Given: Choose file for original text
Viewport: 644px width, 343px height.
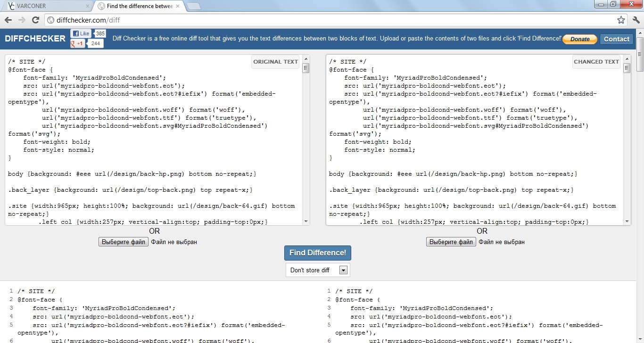Looking at the screenshot, I should pyautogui.click(x=124, y=242).
